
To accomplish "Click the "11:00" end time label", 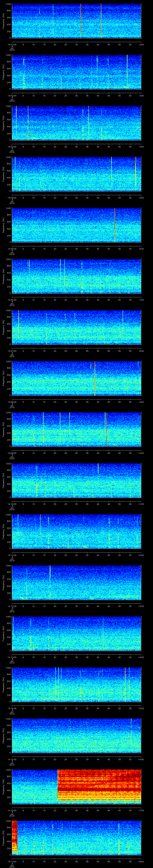I will tap(141, 504).
